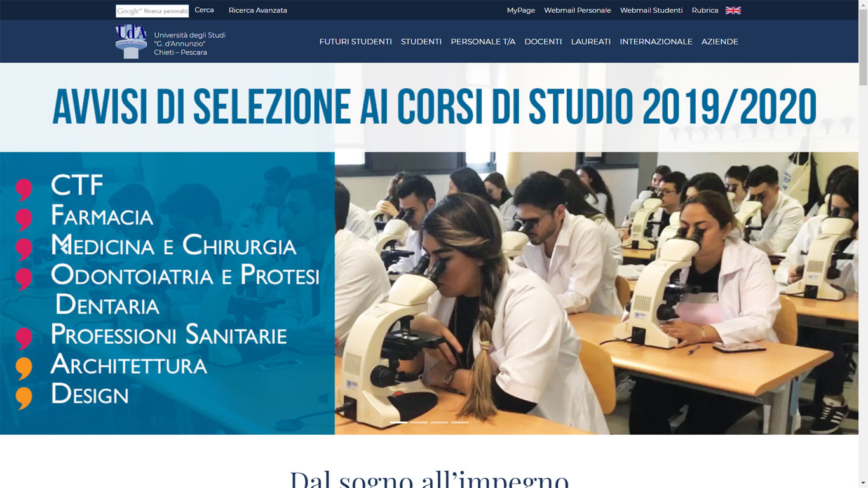Go to previous slide with left arrow
Viewport: 868px width, 488px height.
point(63,248)
